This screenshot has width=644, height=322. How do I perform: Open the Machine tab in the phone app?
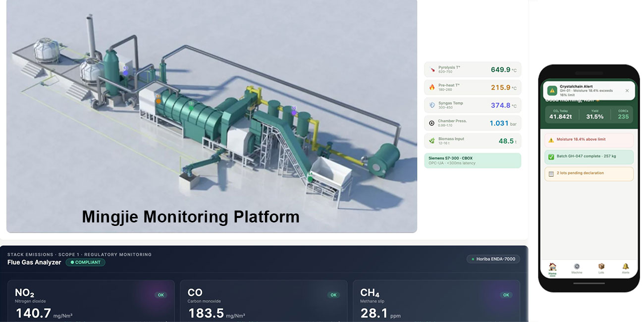(x=577, y=268)
